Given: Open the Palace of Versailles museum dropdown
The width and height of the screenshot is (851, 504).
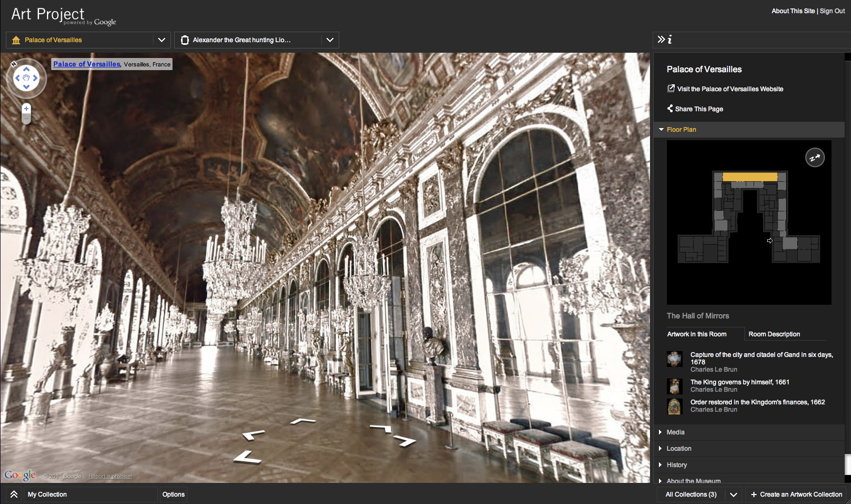Looking at the screenshot, I should (x=162, y=40).
